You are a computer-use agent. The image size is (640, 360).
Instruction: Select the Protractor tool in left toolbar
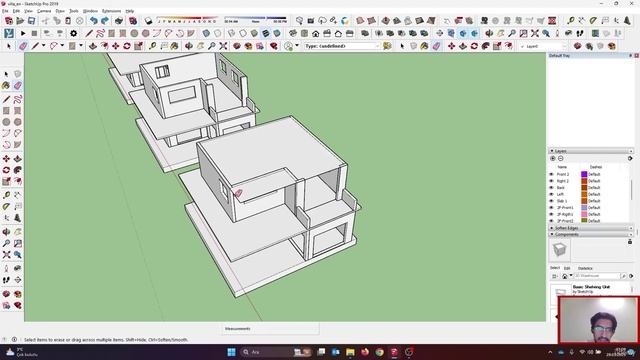pyautogui.click(x=6, y=207)
